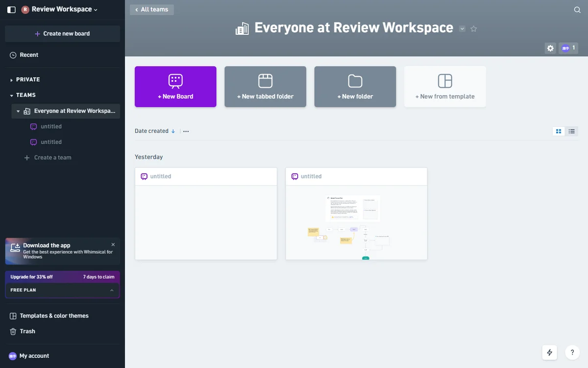
Task: Expand the PRIVATE section
Action: click(12, 79)
